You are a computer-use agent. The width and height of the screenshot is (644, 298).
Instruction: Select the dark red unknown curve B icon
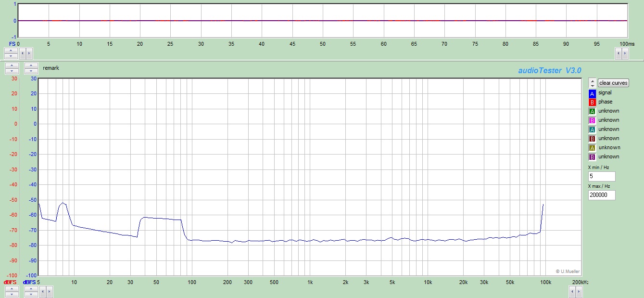coord(592,139)
